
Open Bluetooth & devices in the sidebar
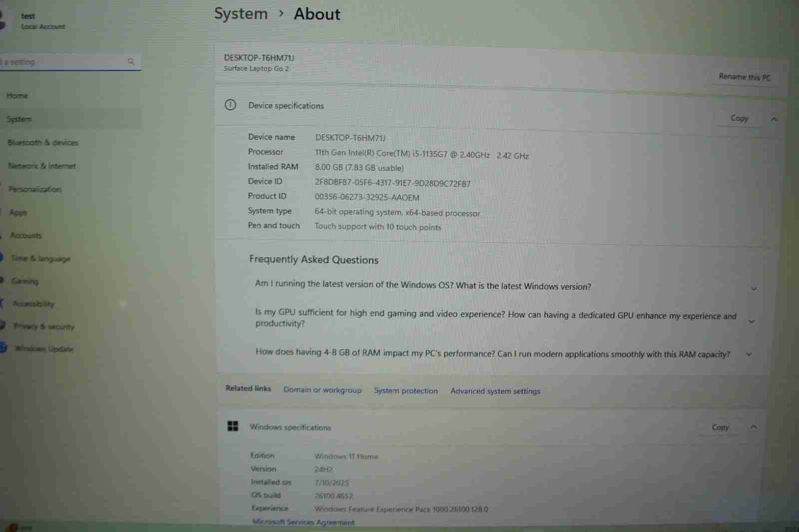[43, 143]
